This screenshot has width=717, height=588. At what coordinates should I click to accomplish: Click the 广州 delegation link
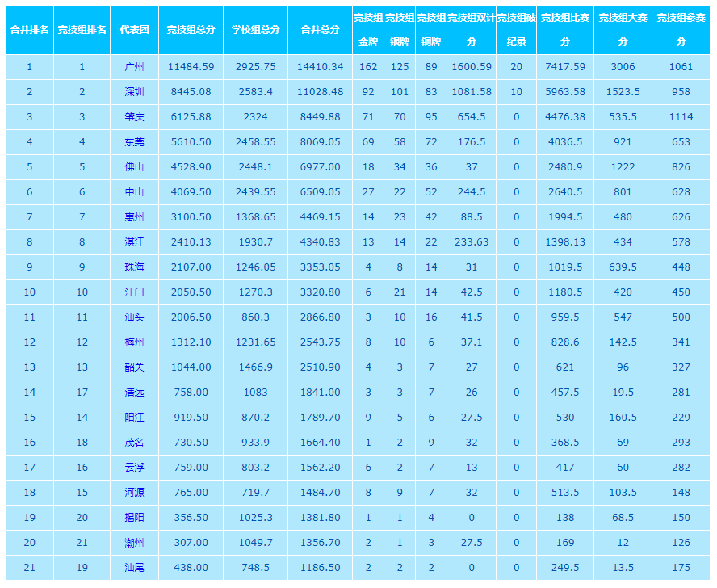click(x=134, y=67)
